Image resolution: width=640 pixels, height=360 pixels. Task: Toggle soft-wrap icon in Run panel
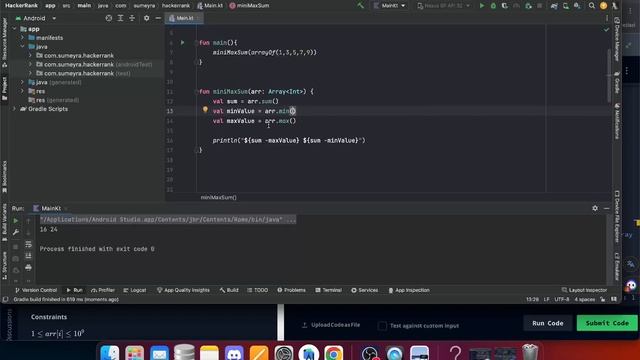[28, 244]
